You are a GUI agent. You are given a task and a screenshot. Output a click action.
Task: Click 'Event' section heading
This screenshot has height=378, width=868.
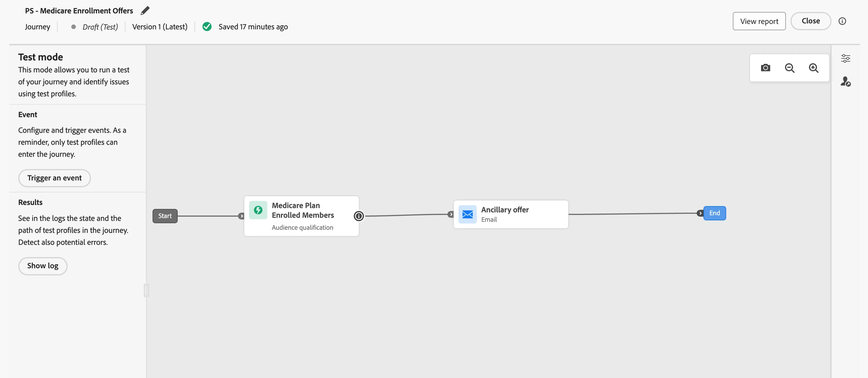[28, 115]
